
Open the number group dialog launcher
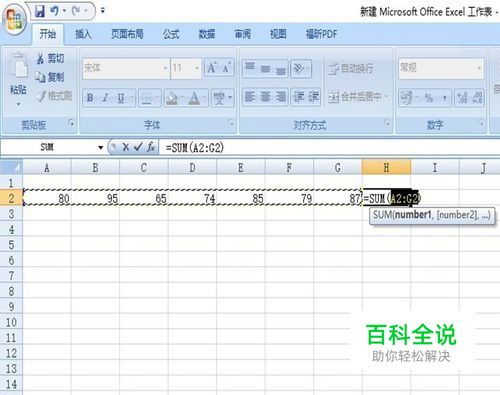coord(481,123)
